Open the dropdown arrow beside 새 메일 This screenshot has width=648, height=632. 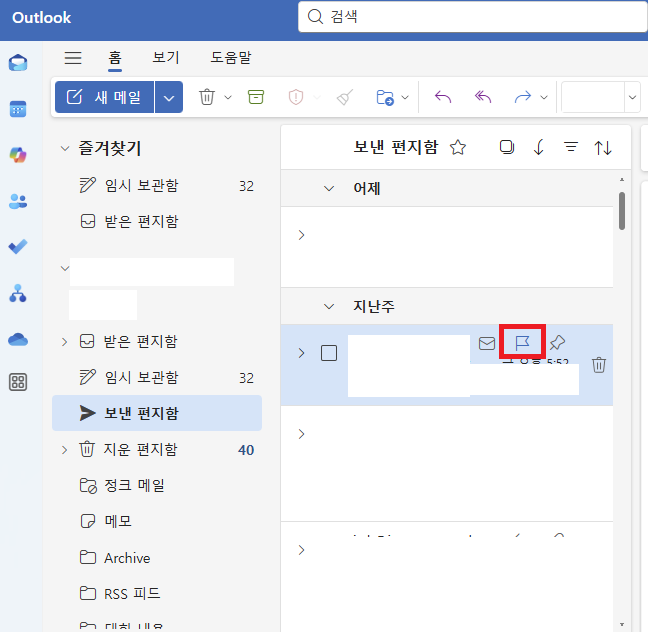[169, 97]
